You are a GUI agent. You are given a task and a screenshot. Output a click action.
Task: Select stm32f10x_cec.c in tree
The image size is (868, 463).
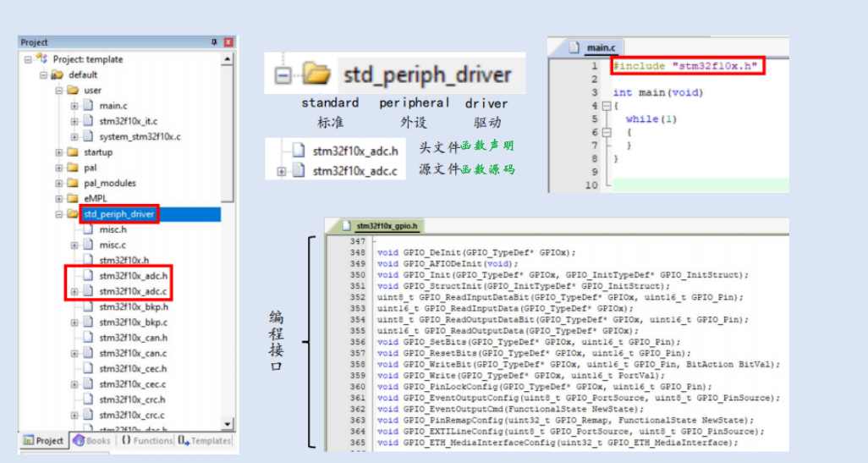point(133,384)
